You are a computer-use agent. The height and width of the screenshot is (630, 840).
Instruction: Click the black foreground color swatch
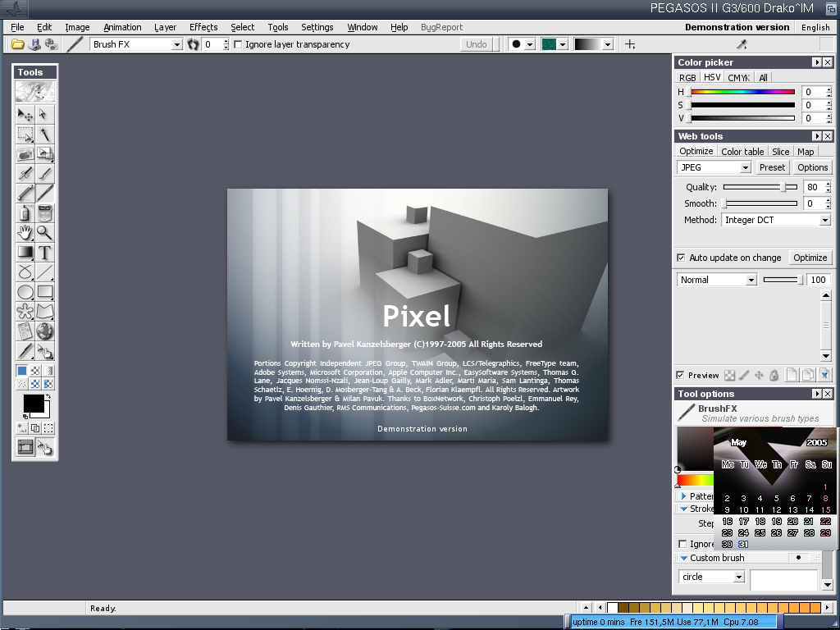(x=33, y=404)
